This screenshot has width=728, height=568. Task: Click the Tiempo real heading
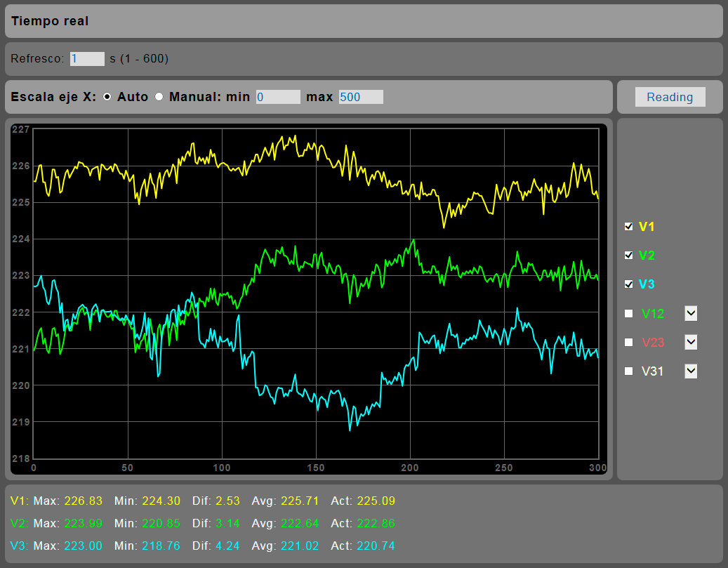tap(50, 21)
